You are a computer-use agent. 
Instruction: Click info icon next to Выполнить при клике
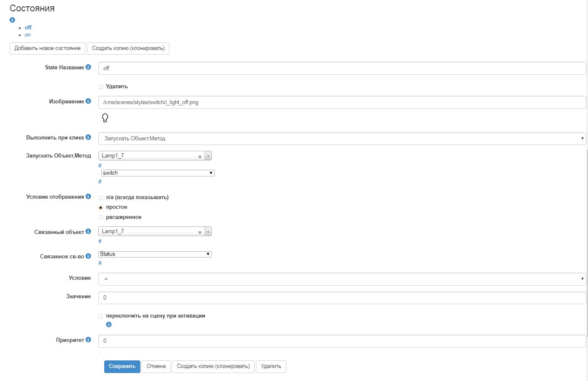click(x=88, y=137)
